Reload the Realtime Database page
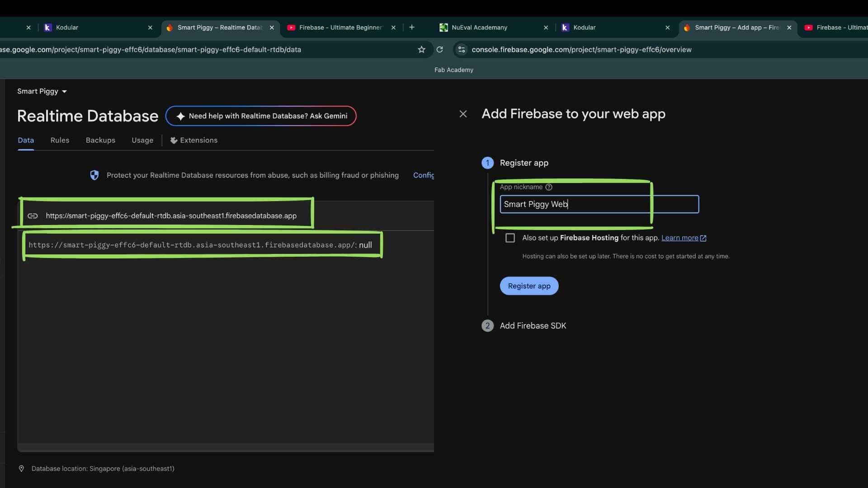 coord(439,50)
